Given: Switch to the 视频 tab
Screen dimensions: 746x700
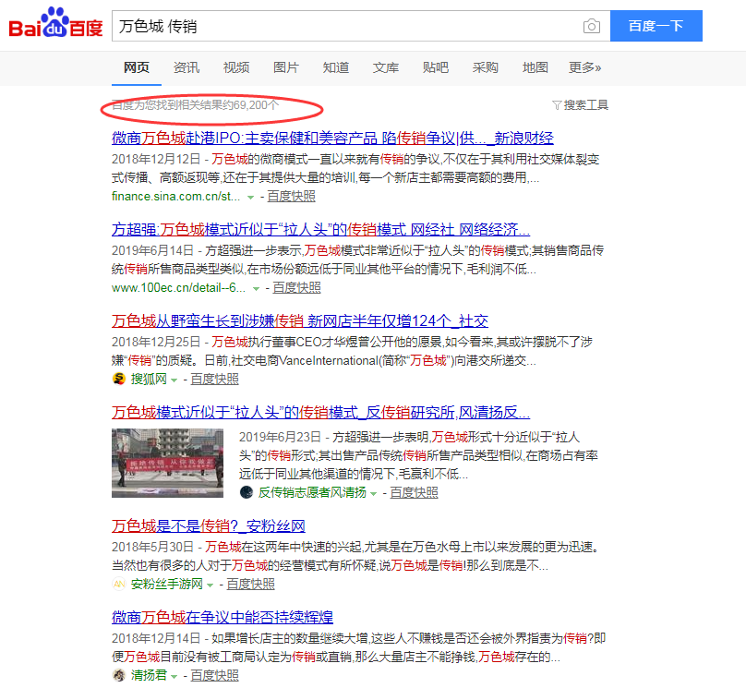Looking at the screenshot, I should coord(236,67).
